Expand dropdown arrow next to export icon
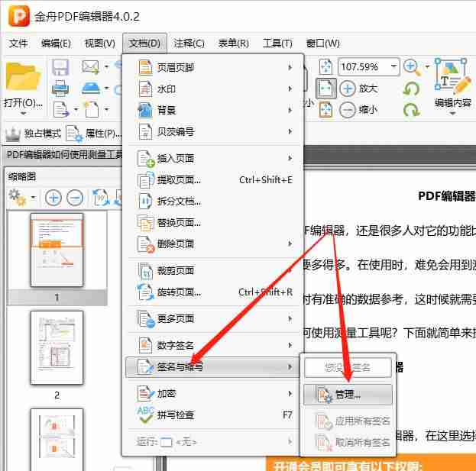Viewport: 476px width, 471px height. tap(76, 109)
